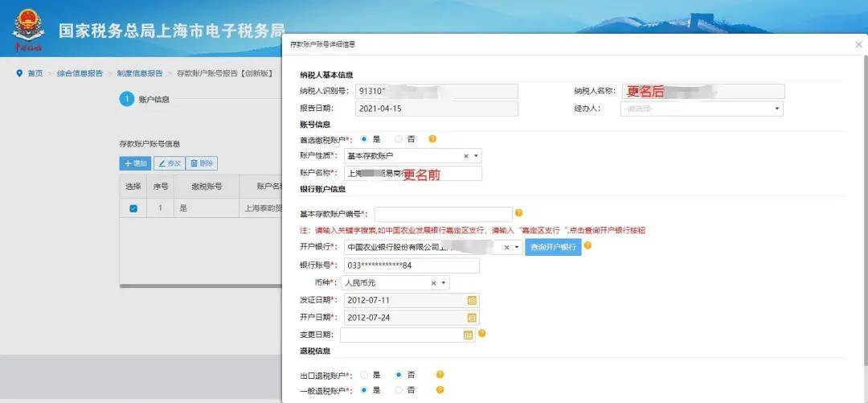
Task: Click the 国家税务总局上海市电子税务局 title
Action: coord(172,31)
